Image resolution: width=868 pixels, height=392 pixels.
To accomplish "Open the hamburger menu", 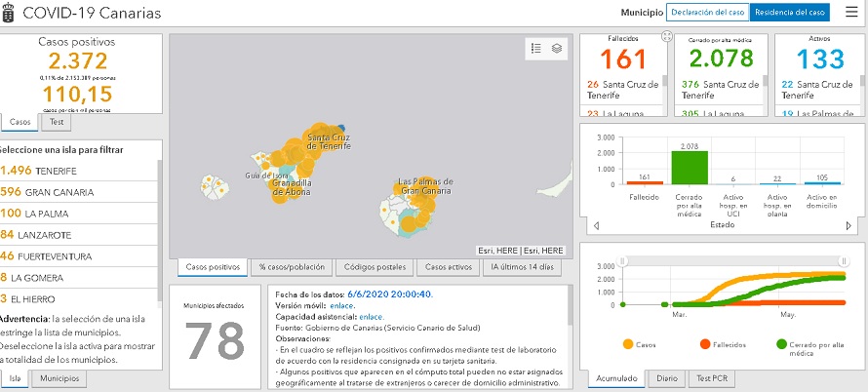I will click(851, 13).
